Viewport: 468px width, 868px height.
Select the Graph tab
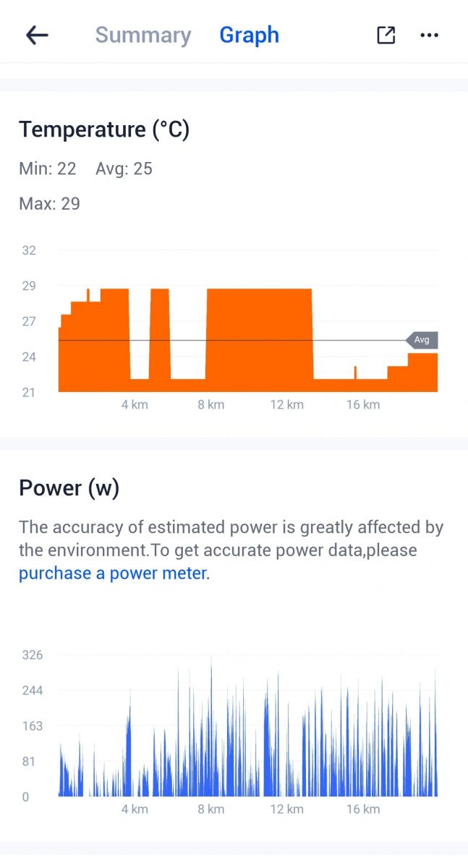click(250, 35)
